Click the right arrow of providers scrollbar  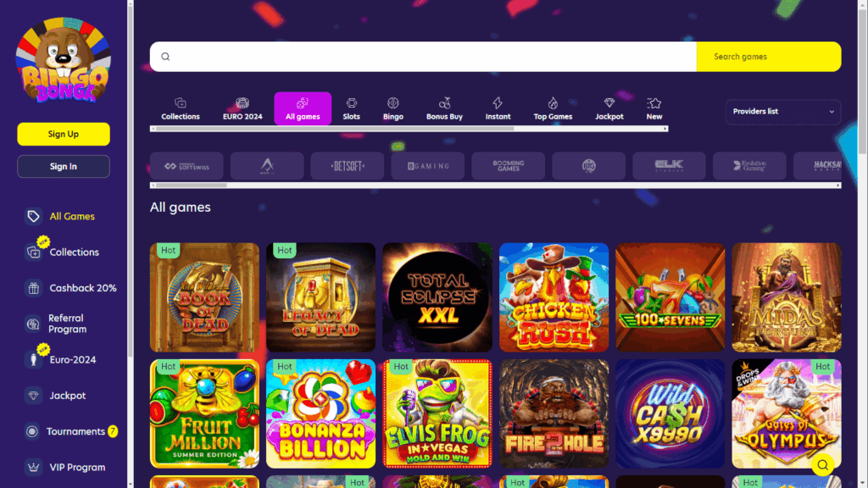(x=838, y=186)
